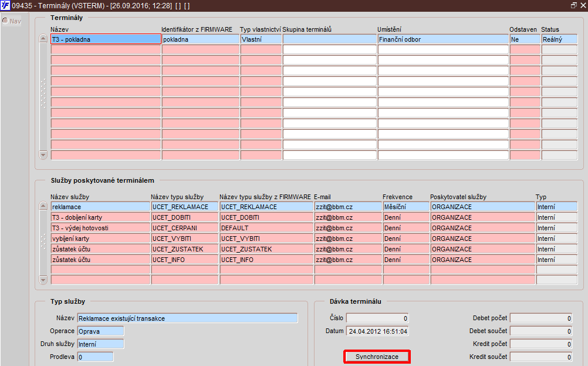This screenshot has width=588, height=366.
Task: Click the Prodleva field
Action: pos(95,357)
